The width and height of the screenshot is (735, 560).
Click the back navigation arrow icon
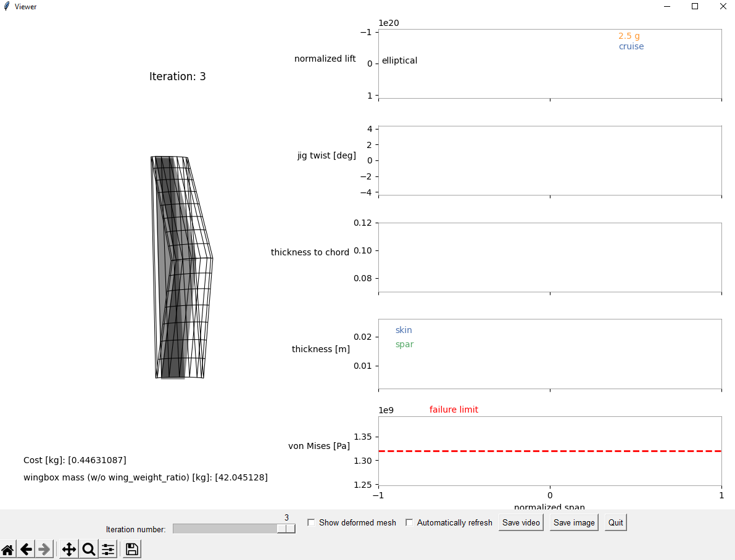(x=27, y=549)
